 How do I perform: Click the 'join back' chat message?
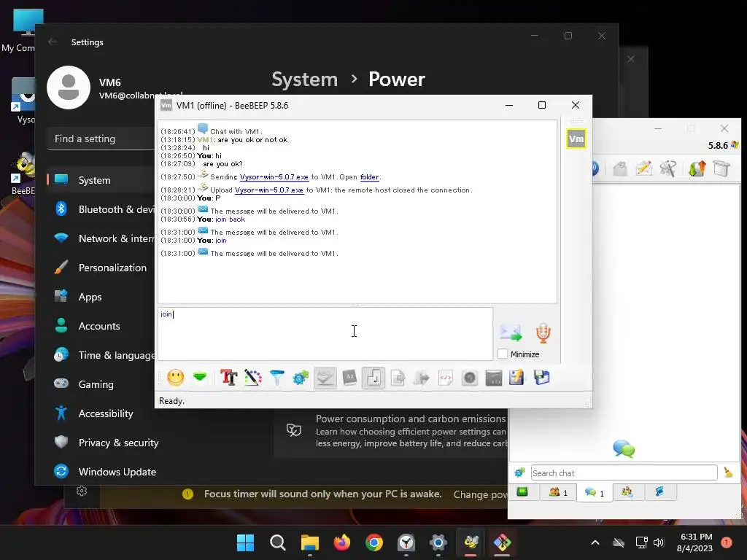230,219
